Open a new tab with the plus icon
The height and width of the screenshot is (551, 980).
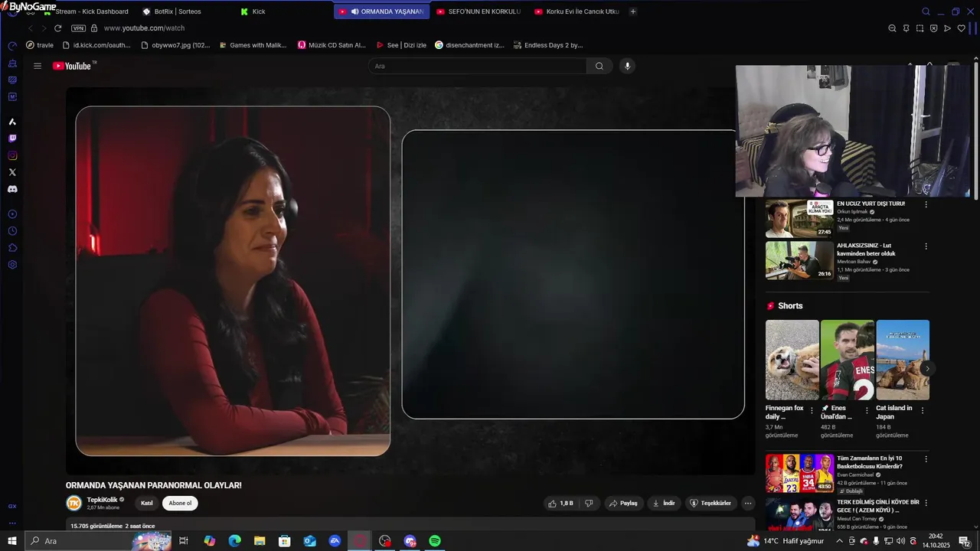[x=632, y=11]
